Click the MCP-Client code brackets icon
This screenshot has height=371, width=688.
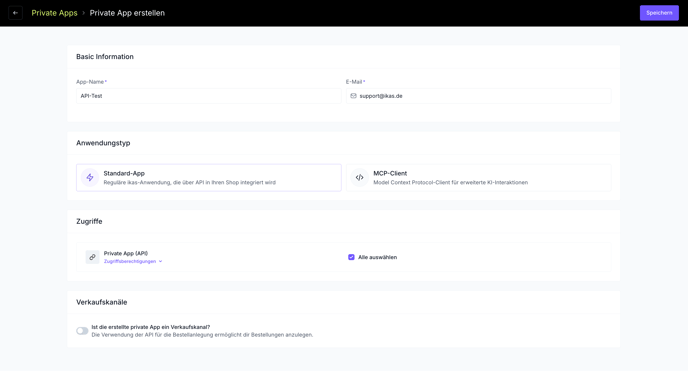click(359, 178)
